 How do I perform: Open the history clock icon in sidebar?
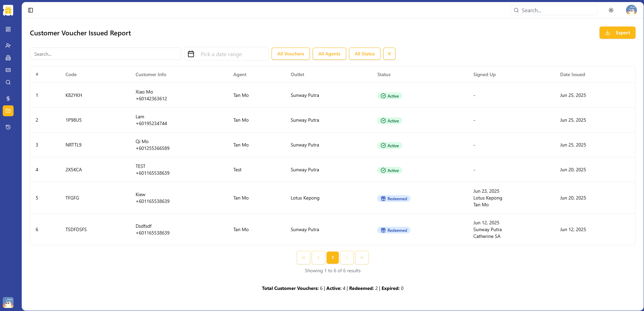[8, 127]
